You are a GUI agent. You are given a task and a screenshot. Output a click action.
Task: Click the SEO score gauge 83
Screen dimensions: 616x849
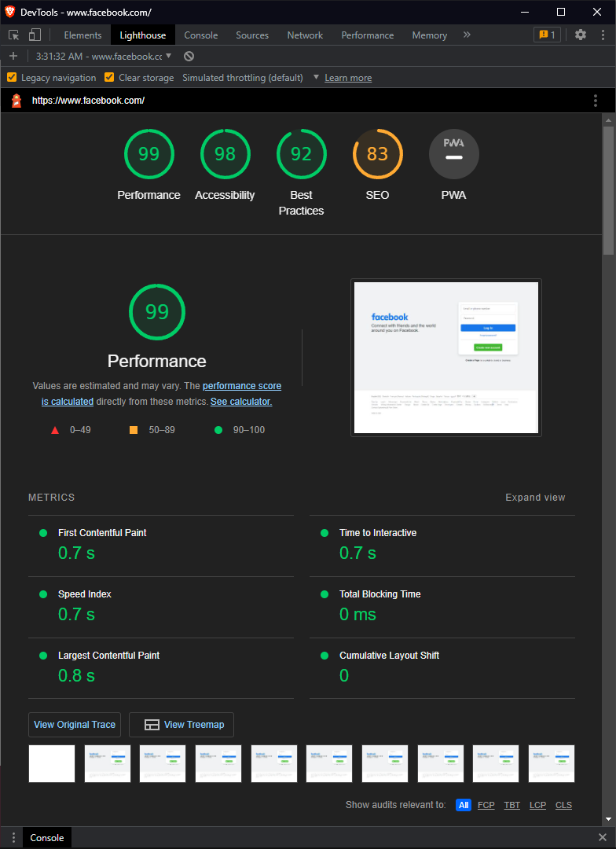377,154
